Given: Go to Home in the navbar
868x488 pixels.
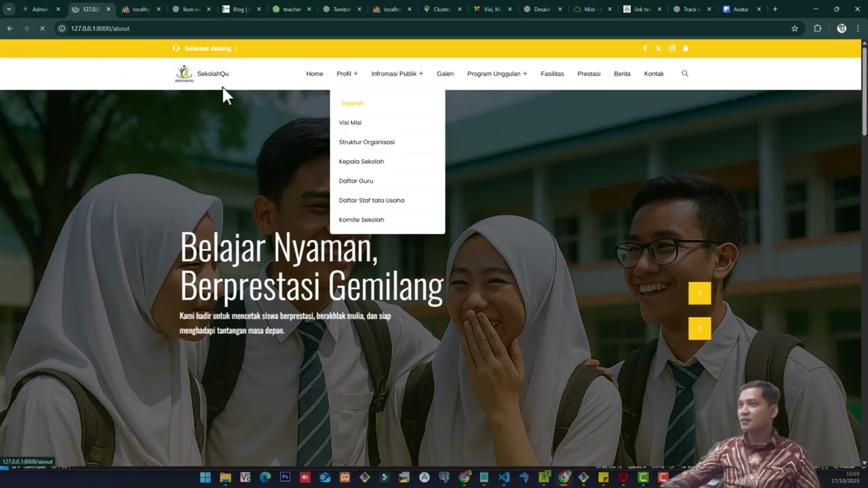Looking at the screenshot, I should (315, 74).
